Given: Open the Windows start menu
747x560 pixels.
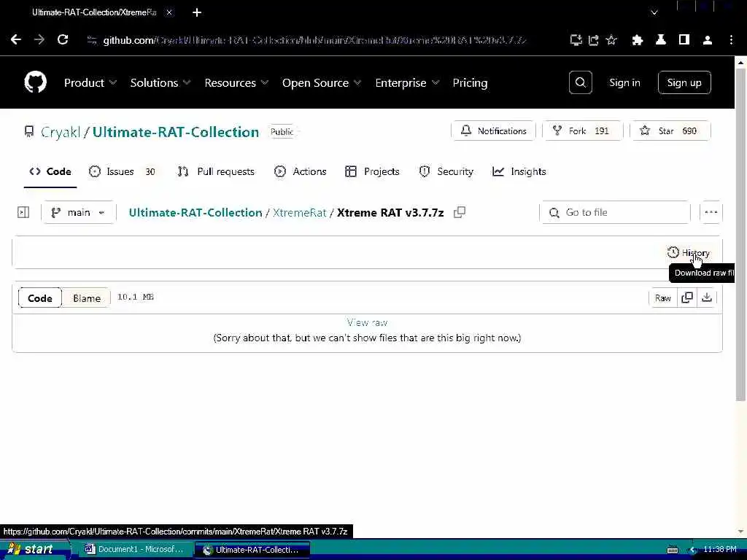Looking at the screenshot, I should pos(34,549).
